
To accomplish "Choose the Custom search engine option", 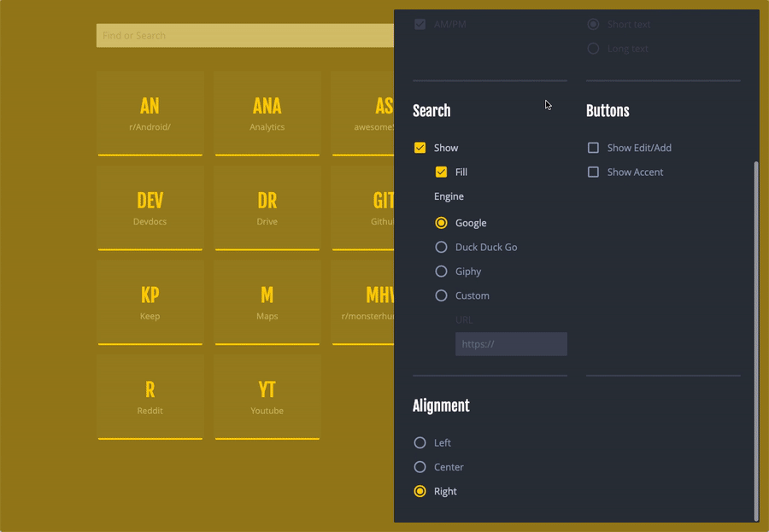I will [441, 295].
